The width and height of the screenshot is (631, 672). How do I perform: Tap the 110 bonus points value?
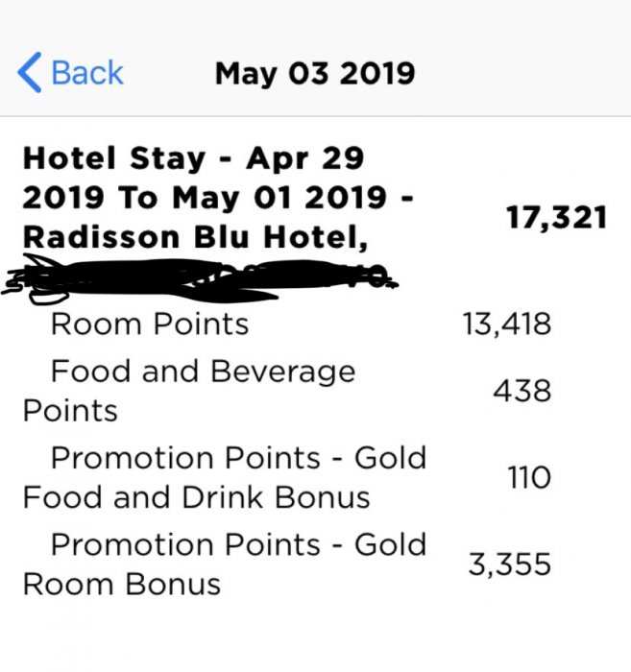click(527, 477)
